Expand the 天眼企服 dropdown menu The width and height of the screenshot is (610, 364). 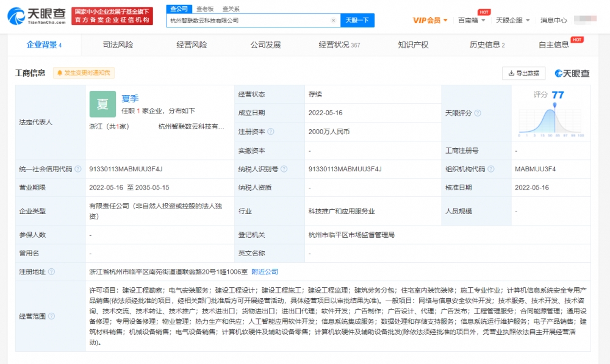pyautogui.click(x=512, y=20)
